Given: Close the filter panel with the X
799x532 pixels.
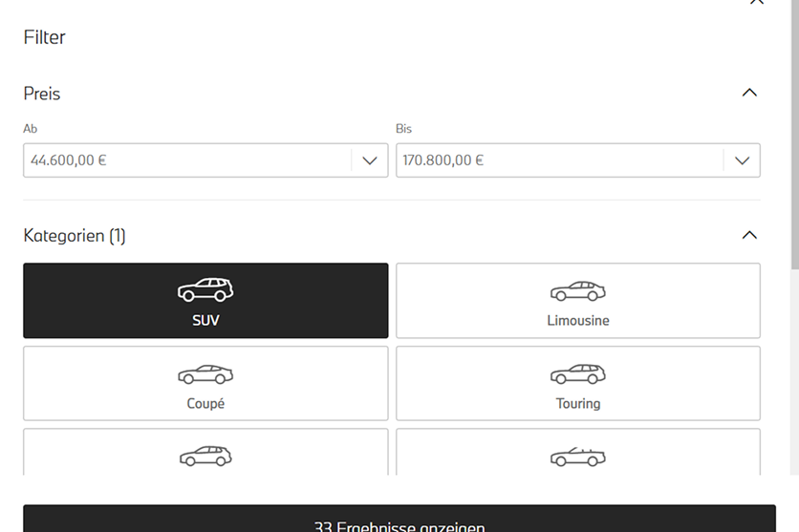Looking at the screenshot, I should click(757, 3).
